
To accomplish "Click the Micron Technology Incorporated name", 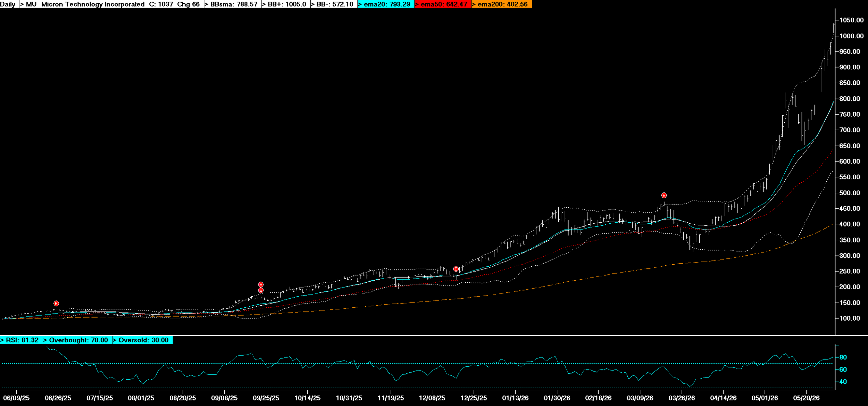I will coord(93,4).
